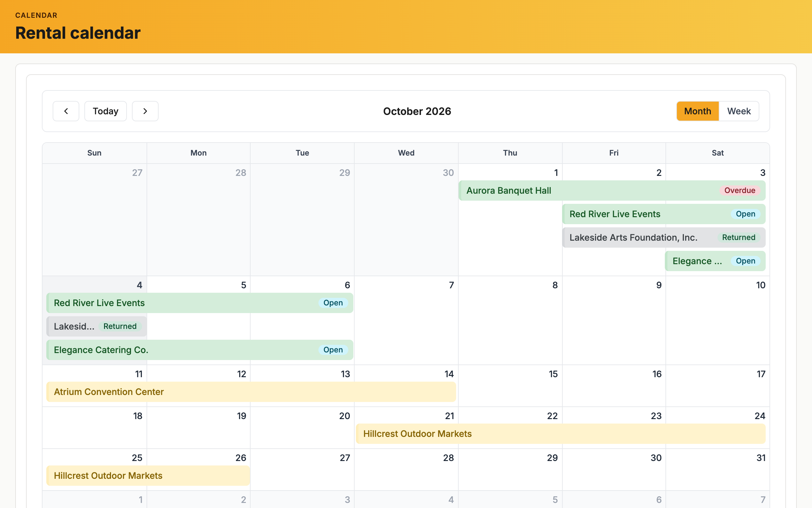Open truncated Elegance event on October 3
The width and height of the screenshot is (812, 508).
pyautogui.click(x=715, y=261)
